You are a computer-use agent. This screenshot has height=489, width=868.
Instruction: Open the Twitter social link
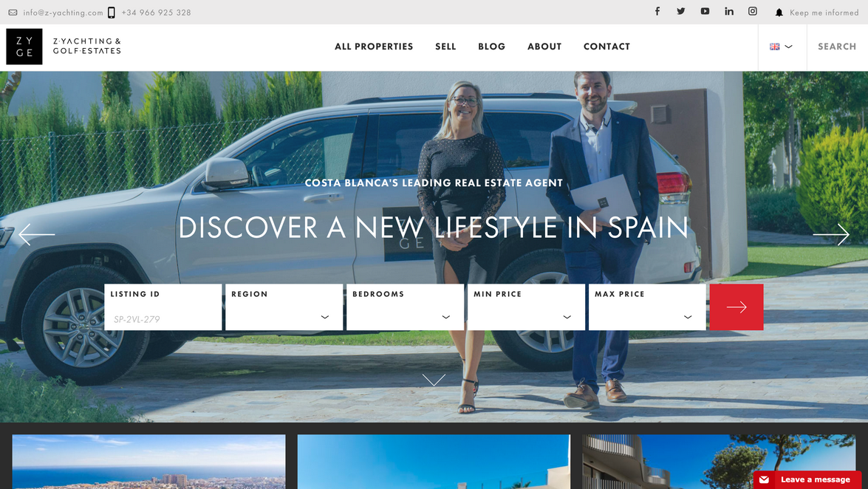click(681, 11)
